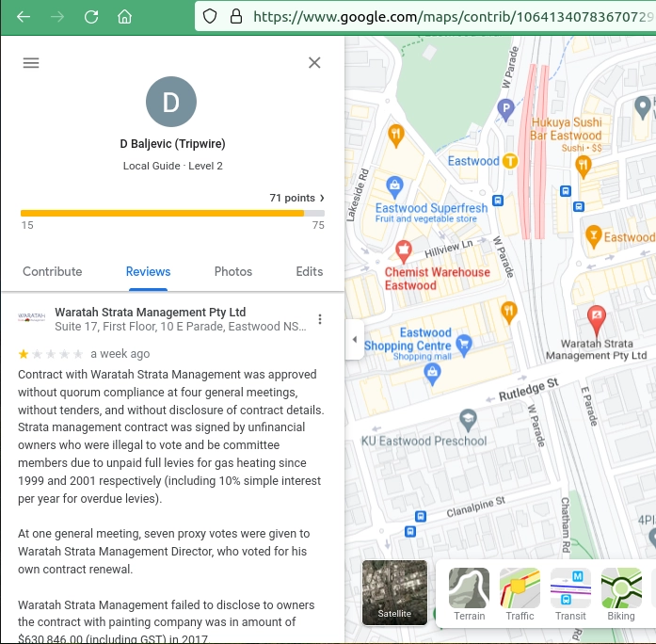Click the 'a week ago' review timestamp

coord(120,354)
